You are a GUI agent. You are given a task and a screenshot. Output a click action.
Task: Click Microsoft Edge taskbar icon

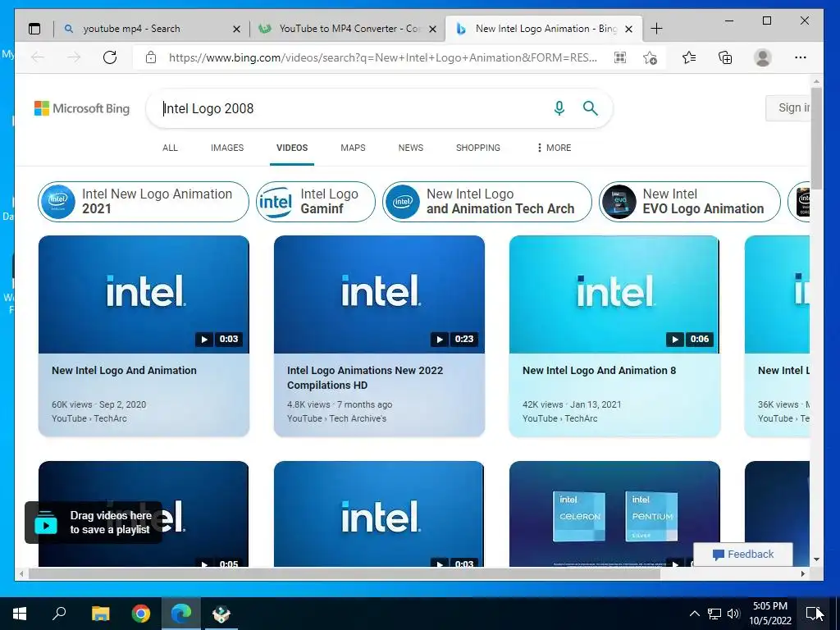point(181,614)
